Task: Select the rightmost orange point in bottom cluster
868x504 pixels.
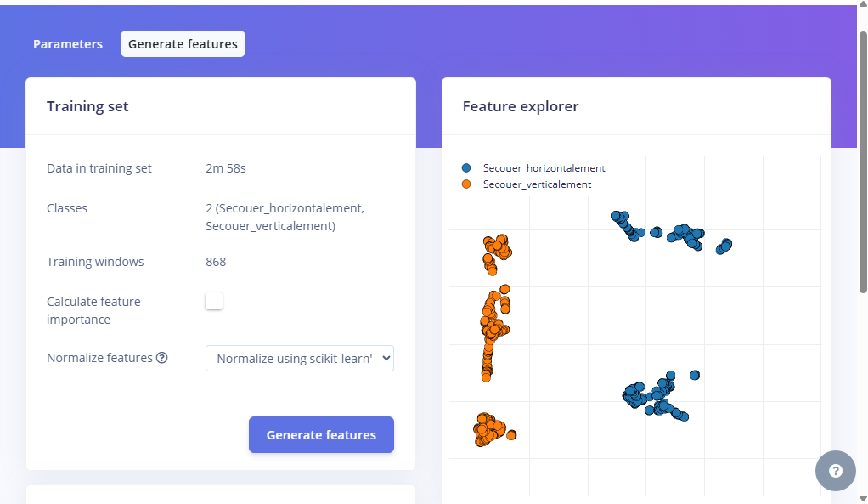Action: coord(511,435)
